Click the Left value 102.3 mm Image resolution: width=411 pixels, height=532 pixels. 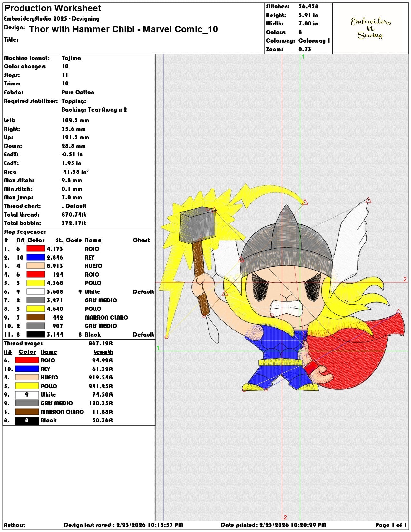(x=75, y=120)
